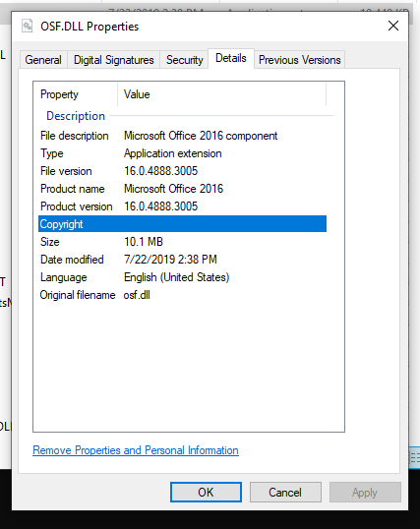Click the 'osf.dll' filename value
Image resolution: width=420 pixels, height=529 pixels.
click(137, 295)
